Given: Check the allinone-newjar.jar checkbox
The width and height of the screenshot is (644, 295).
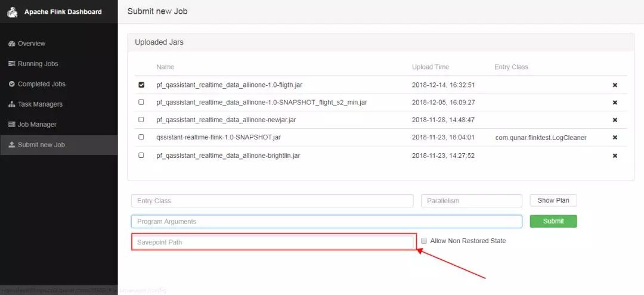Looking at the screenshot, I should [141, 119].
